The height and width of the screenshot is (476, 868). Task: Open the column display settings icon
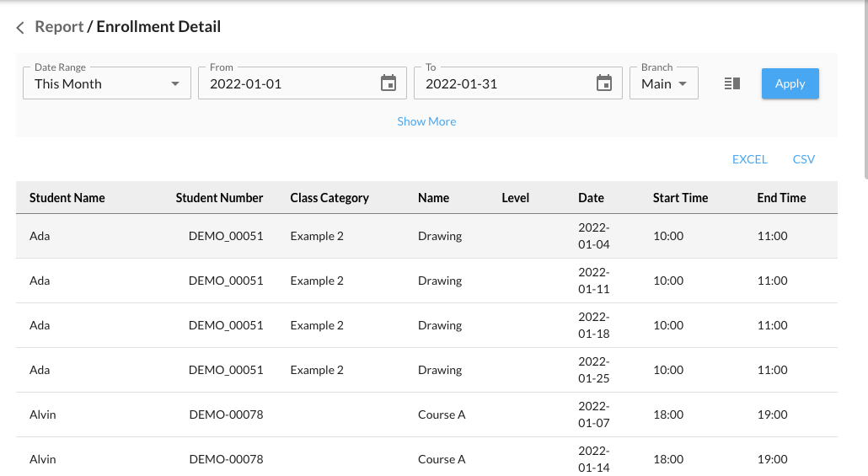pyautogui.click(x=731, y=83)
